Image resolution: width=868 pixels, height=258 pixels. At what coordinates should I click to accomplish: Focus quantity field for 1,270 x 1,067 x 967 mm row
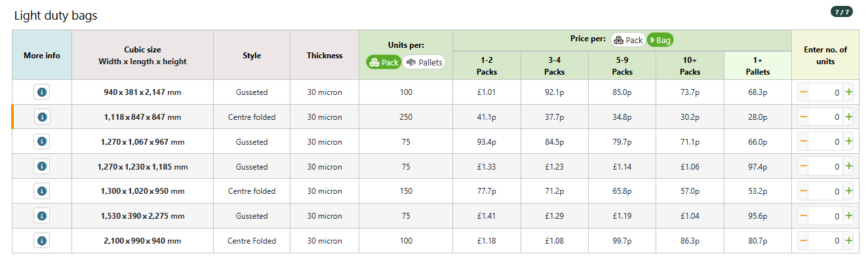[826, 141]
